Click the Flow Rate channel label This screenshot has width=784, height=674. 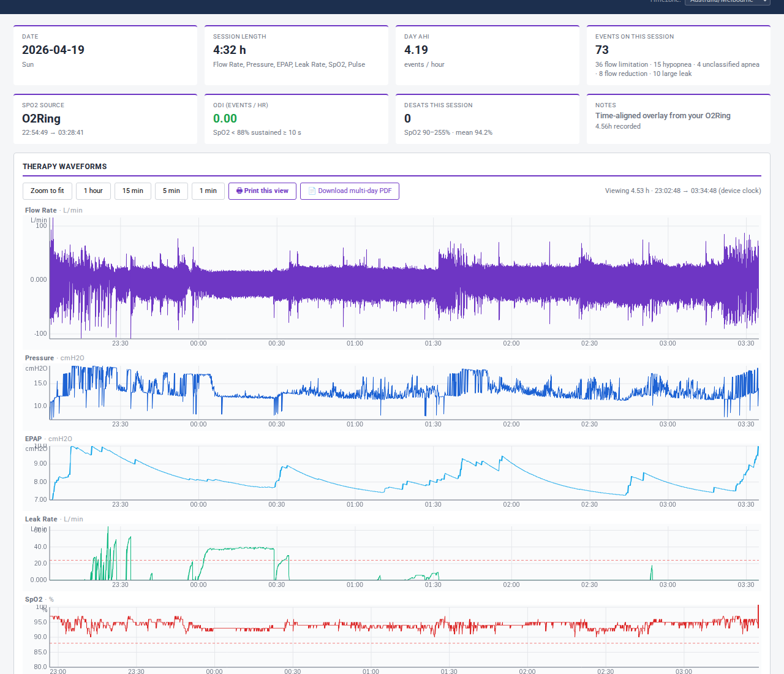coord(40,210)
